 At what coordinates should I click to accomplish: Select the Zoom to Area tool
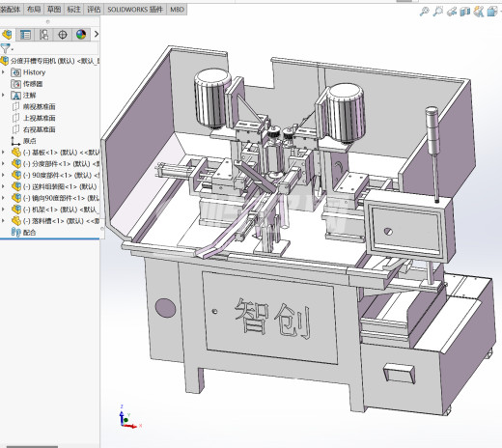coord(437,12)
